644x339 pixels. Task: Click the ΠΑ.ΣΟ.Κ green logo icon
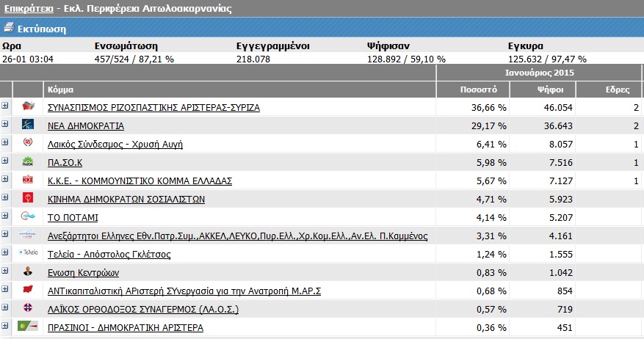[28, 161]
